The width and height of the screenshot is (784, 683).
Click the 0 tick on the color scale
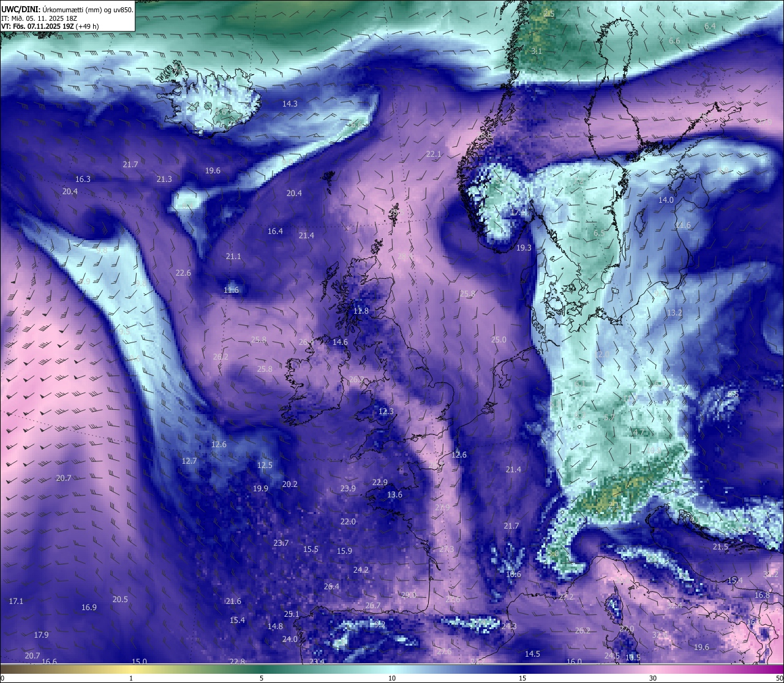2,678
